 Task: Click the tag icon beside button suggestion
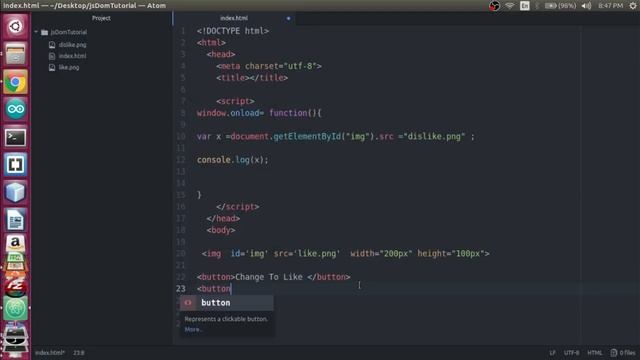(188, 303)
